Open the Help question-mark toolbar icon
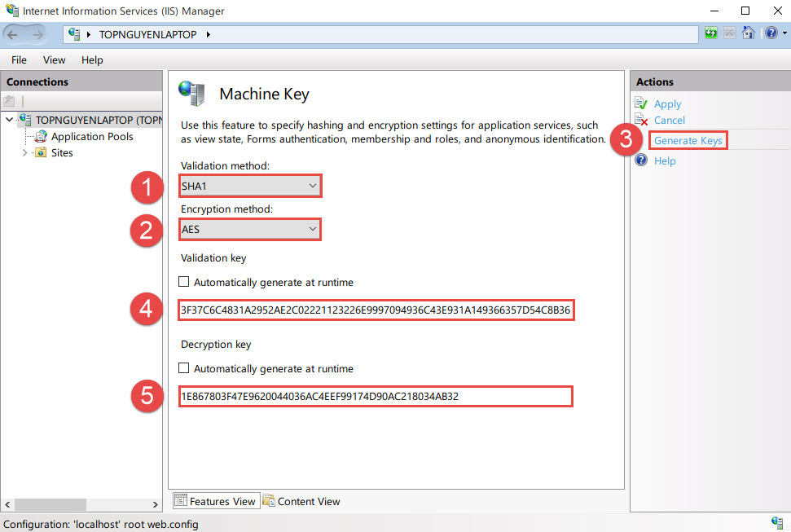 point(771,33)
